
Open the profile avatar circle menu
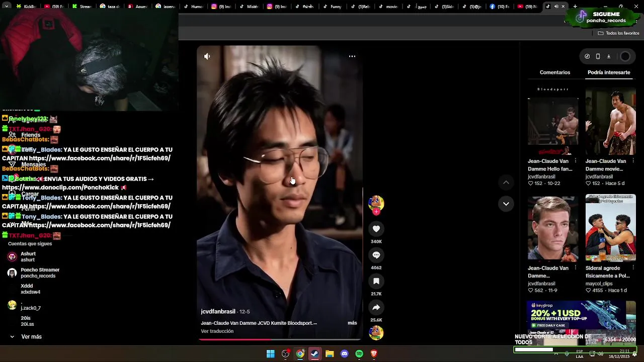[625, 57]
